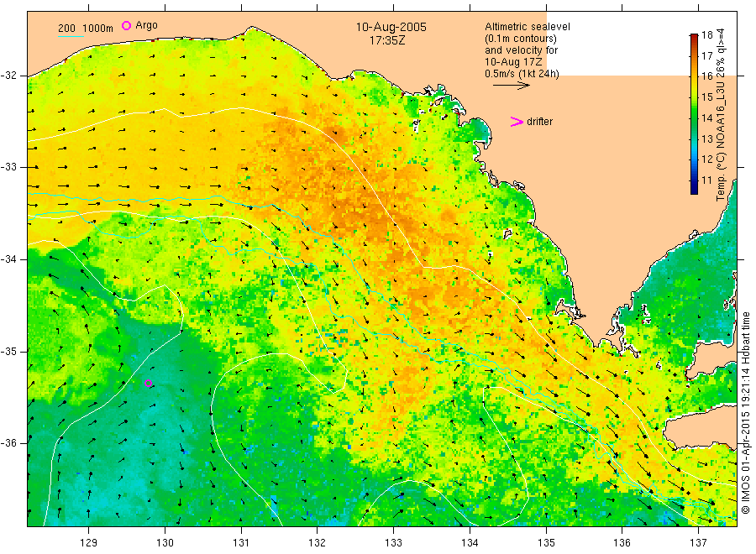The height and width of the screenshot is (554, 756).
Task: Click the 'Altimetric sealevel' text
Action: click(x=528, y=27)
